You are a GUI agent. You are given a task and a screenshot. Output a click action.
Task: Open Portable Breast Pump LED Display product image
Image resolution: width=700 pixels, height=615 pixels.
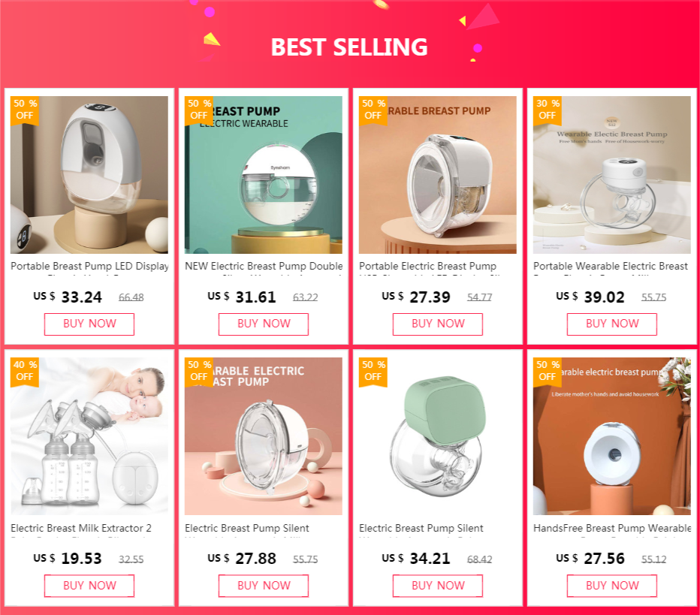pos(89,175)
